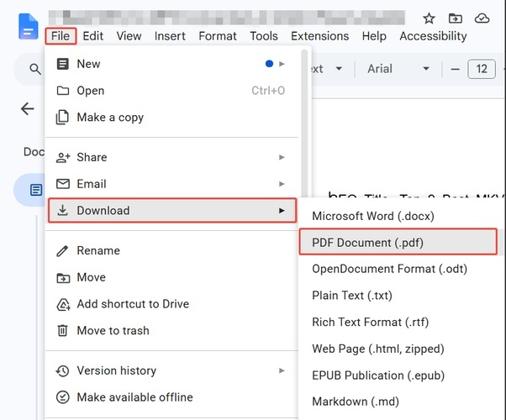
Task: Star this document
Action: click(x=429, y=18)
